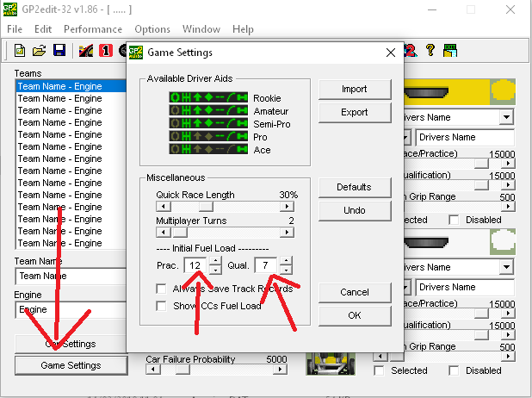Toggle last driver aid icon in Ace row
Screen dimensions: 532x398
pyautogui.click(x=243, y=150)
